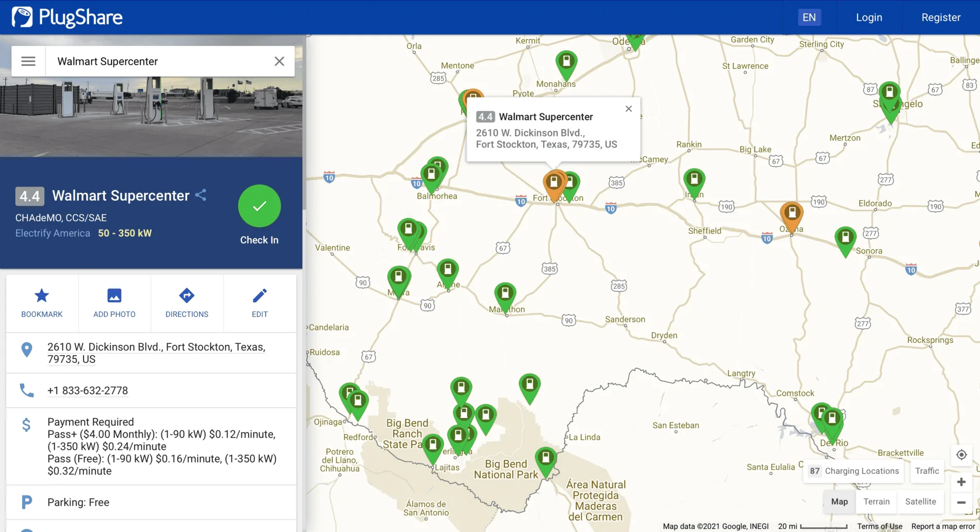Zoom in on the map with the plus button
Screen dimensions: 980x532
[x=961, y=482]
